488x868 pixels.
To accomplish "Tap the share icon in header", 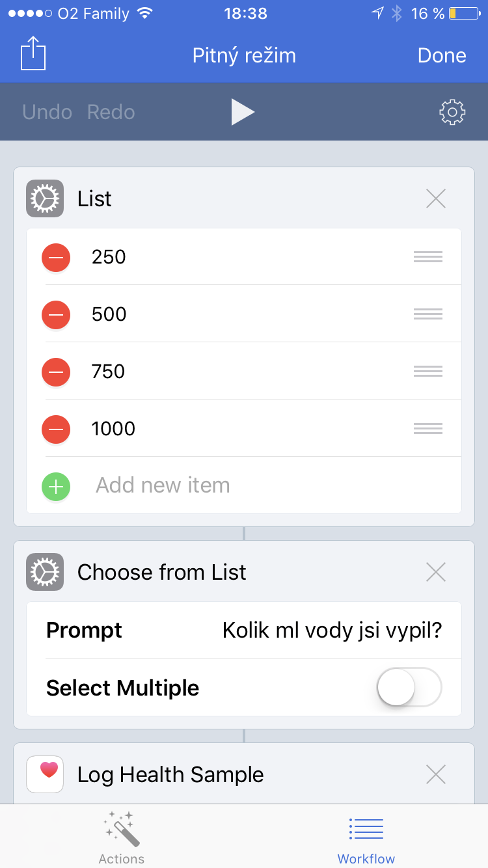I will 33,53.
